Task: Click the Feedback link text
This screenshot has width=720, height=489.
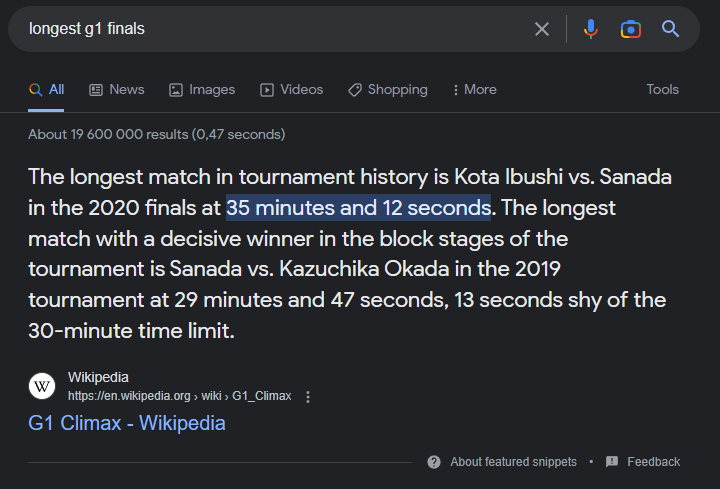Action: click(x=653, y=462)
